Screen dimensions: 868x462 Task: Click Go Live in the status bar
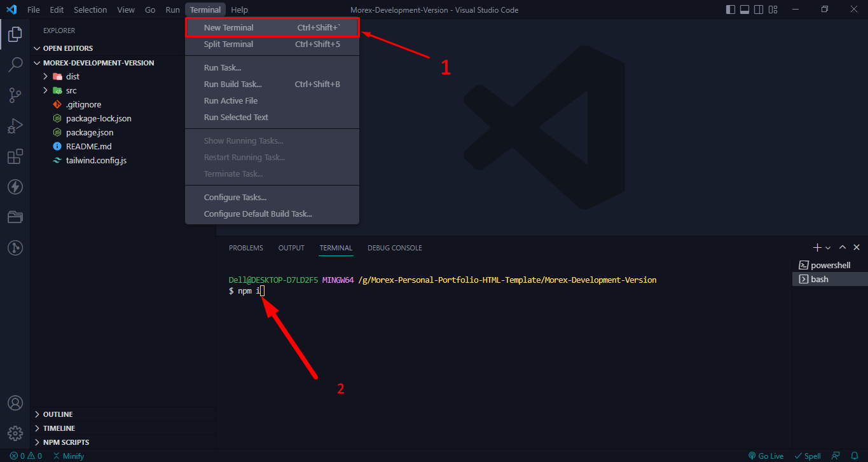tap(766, 456)
